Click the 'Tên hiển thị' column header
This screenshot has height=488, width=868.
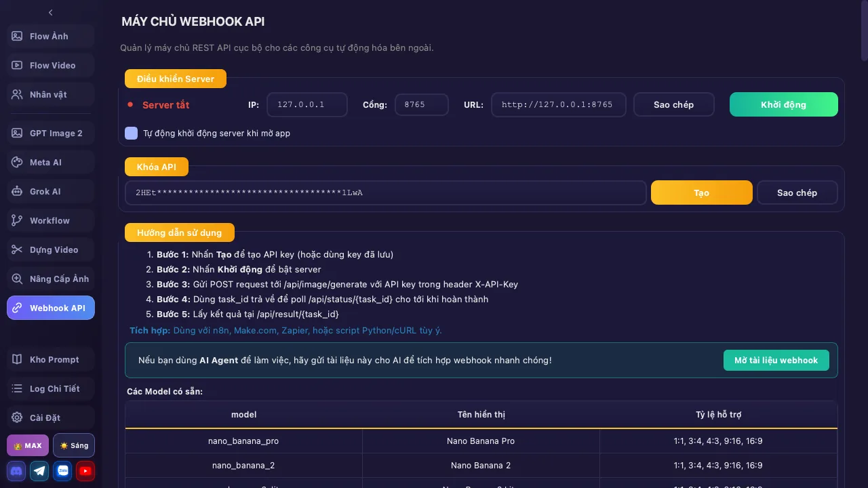pyautogui.click(x=481, y=415)
